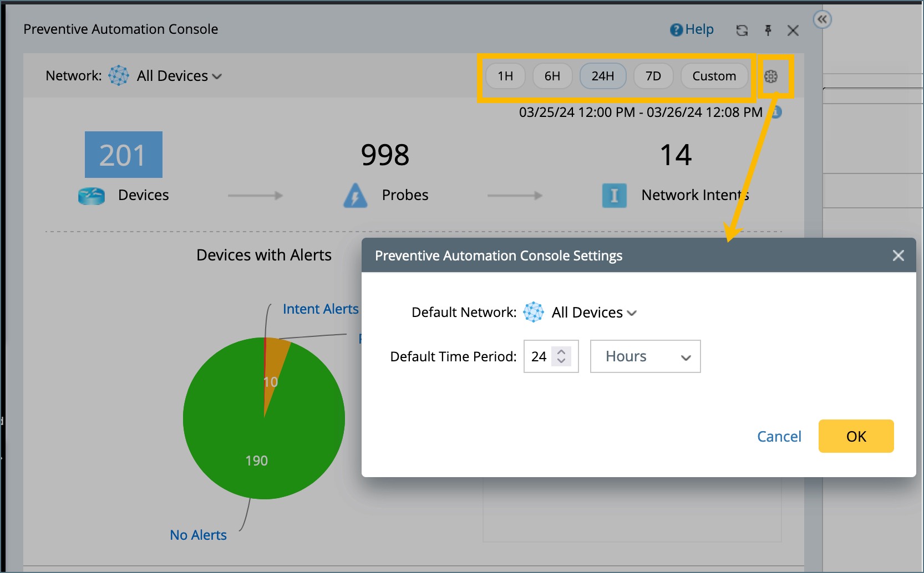
Task: Switch to the 1H time range
Action: 505,76
